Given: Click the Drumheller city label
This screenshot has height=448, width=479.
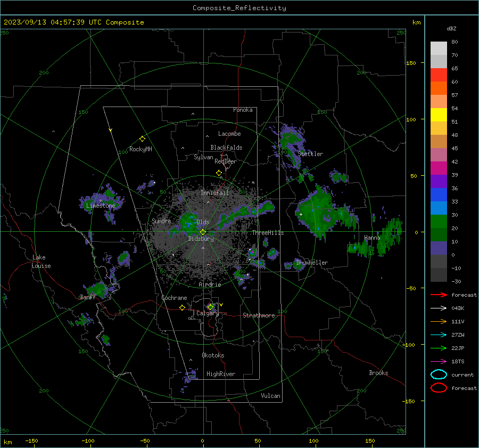Looking at the screenshot, I should click(312, 263).
